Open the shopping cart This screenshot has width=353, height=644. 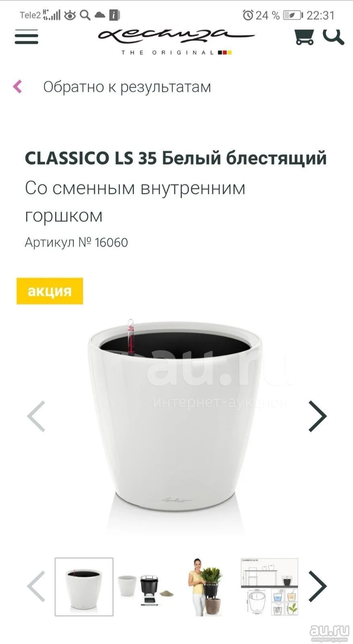pyautogui.click(x=304, y=36)
